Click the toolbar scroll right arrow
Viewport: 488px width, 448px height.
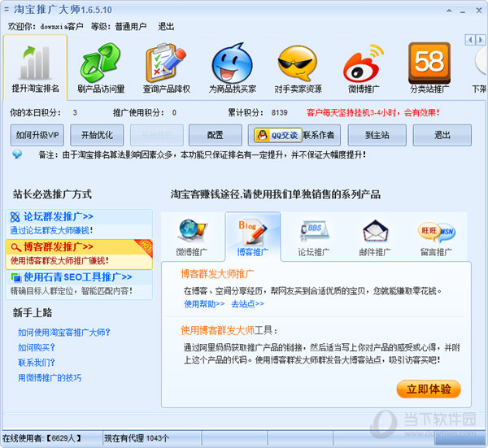(x=480, y=40)
